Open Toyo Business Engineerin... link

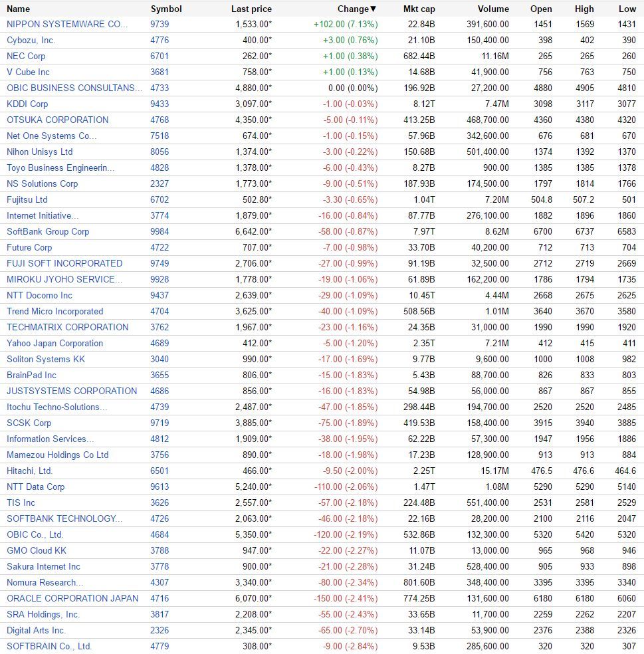60,167
